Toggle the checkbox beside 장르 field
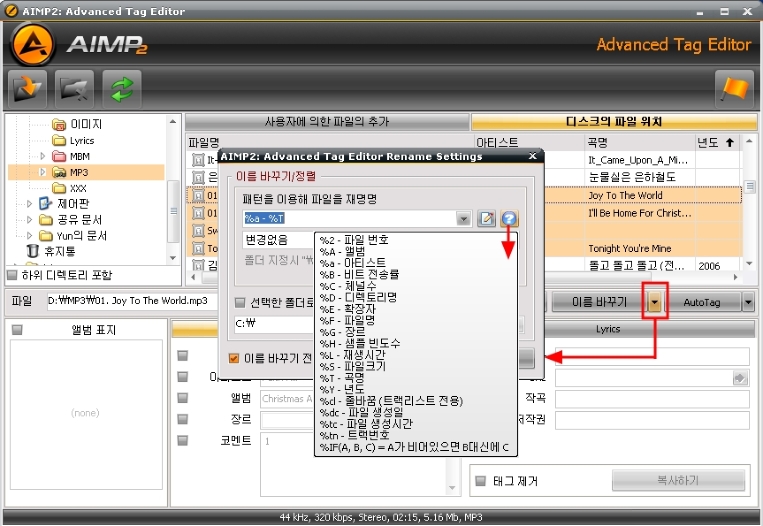763x526 pixels. (x=182, y=419)
